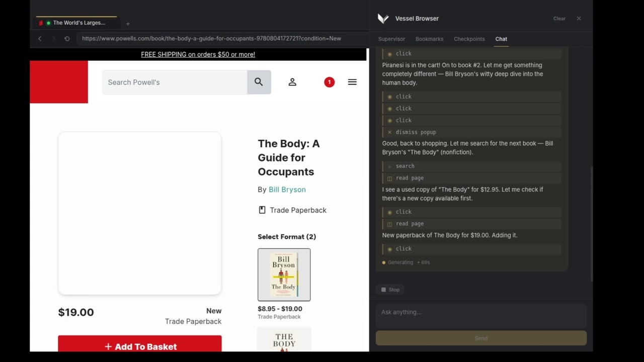Viewport: 644px width, 362px height.
Task: Click the 'Piranesi is in the cart' message
Action: pos(462,74)
